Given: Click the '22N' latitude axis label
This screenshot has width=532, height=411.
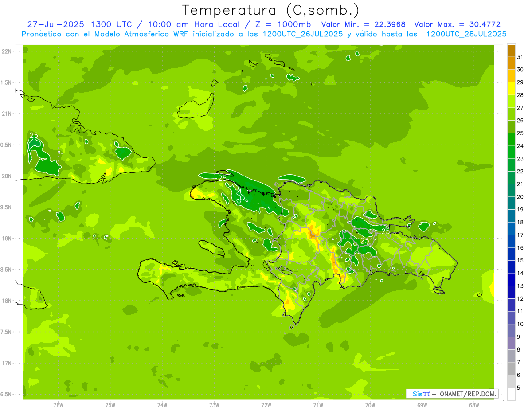Looking at the screenshot, I should [x=7, y=51].
